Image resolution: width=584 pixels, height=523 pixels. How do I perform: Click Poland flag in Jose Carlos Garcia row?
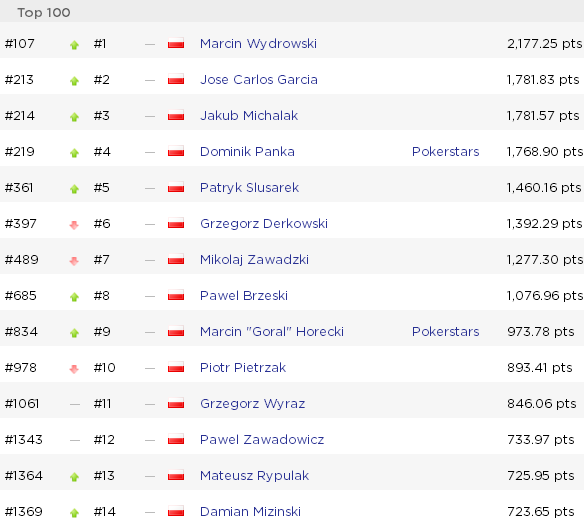pyautogui.click(x=176, y=79)
